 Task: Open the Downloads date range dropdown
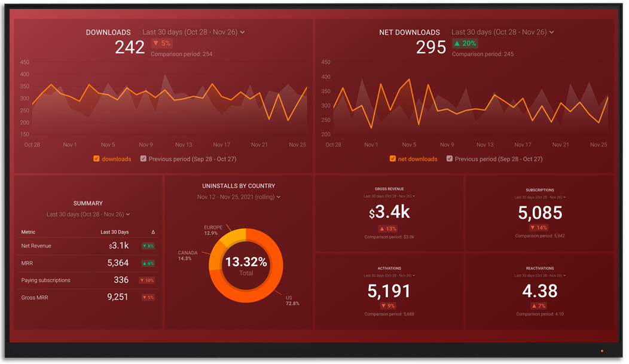(193, 32)
